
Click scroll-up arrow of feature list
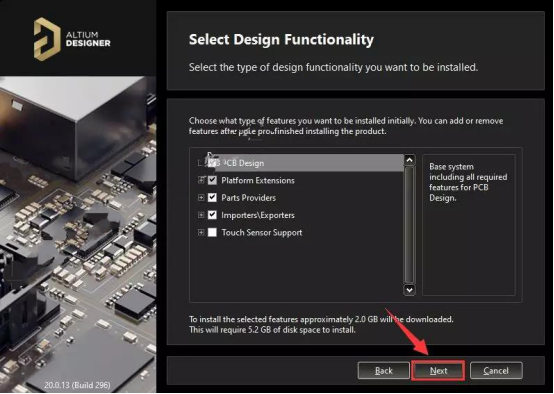[x=409, y=160]
